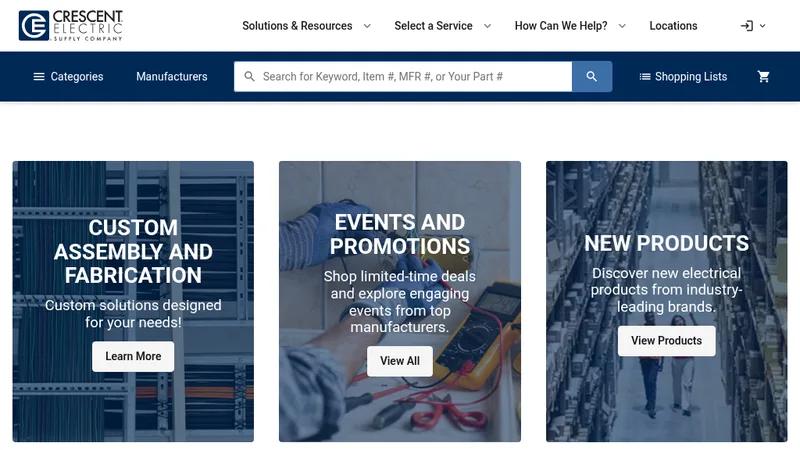Click magnifier icon inside search field
This screenshot has height=450, width=800.
249,77
